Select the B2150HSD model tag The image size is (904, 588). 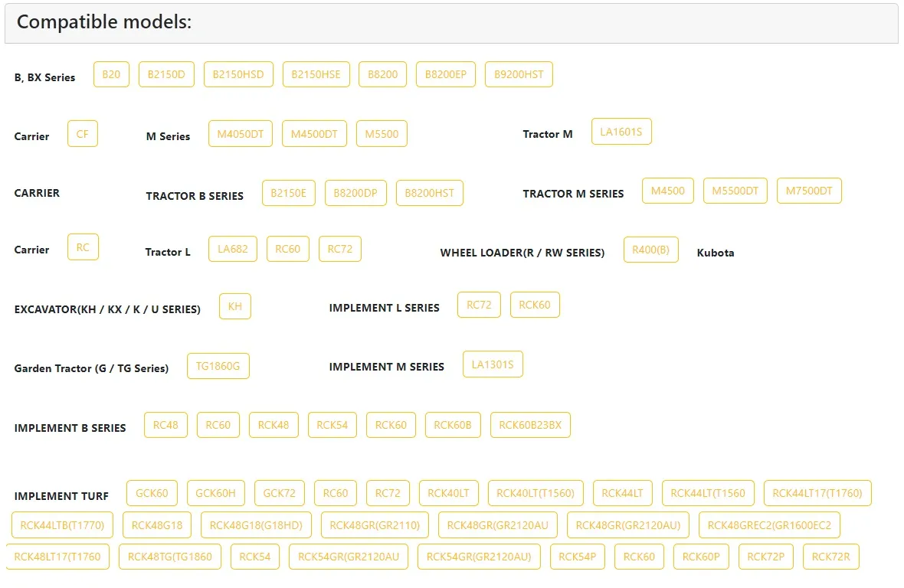238,74
